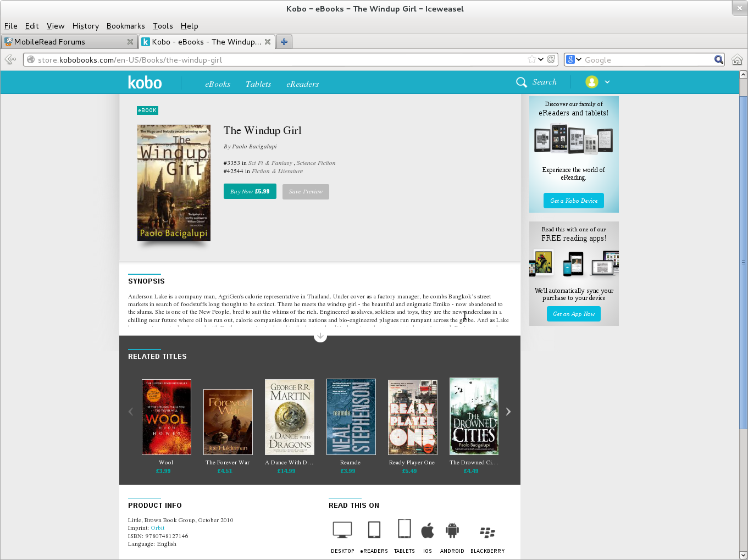
Task: Select the Android platform icon
Action: point(452,530)
